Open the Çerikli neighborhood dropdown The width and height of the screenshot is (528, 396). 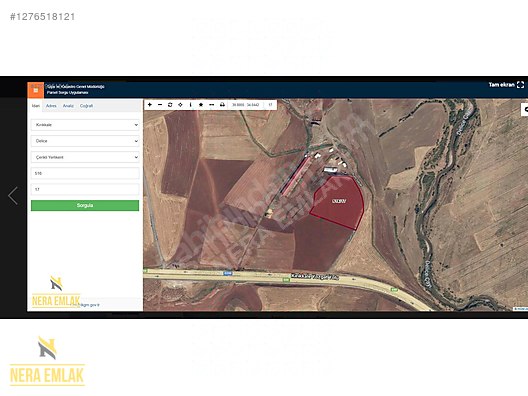(x=85, y=157)
